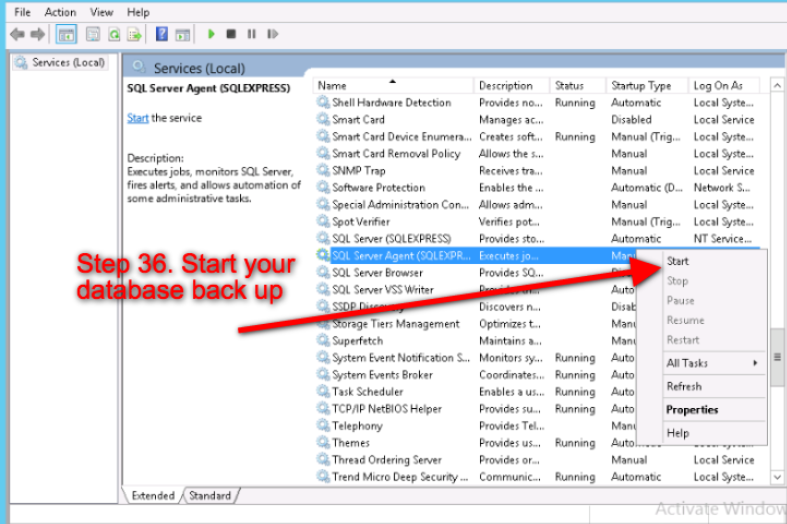The height and width of the screenshot is (524, 787).
Task: Sort the list by the Startup Type column
Action: coord(641,86)
